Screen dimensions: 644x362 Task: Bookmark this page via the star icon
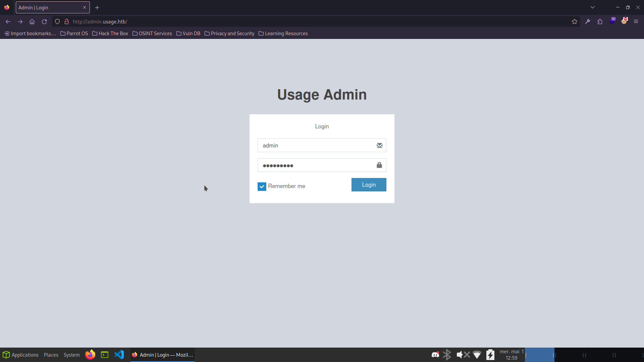575,21
